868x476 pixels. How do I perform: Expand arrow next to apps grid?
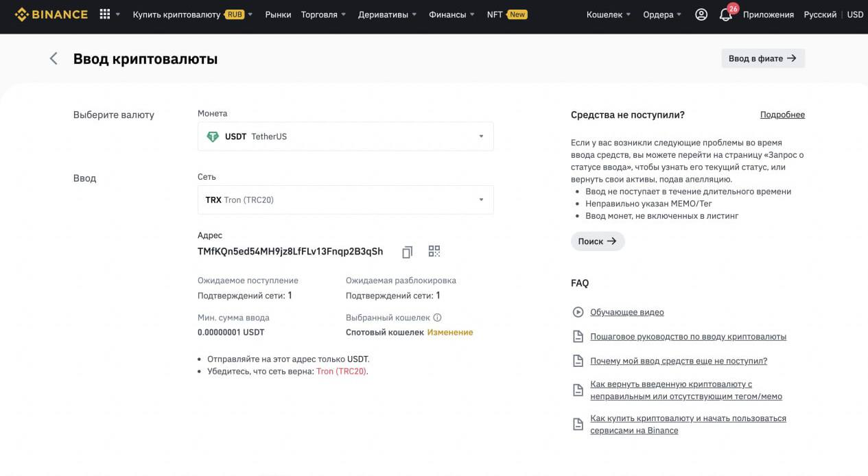pyautogui.click(x=118, y=14)
